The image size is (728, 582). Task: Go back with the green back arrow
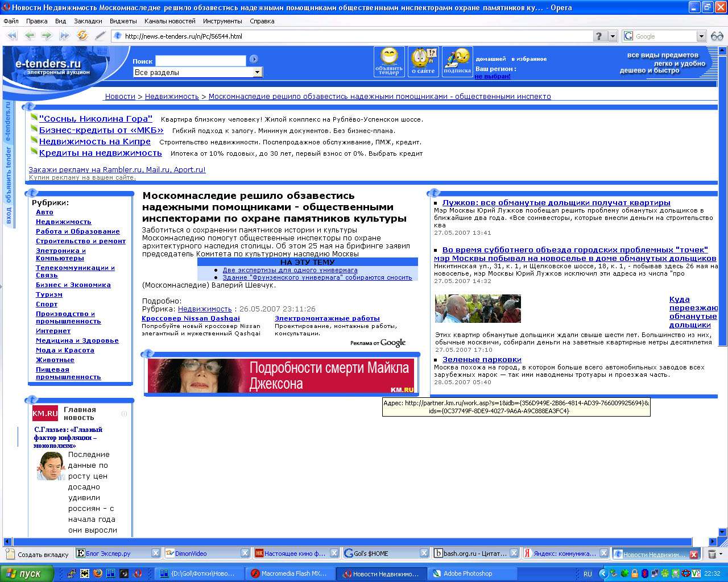pos(30,36)
